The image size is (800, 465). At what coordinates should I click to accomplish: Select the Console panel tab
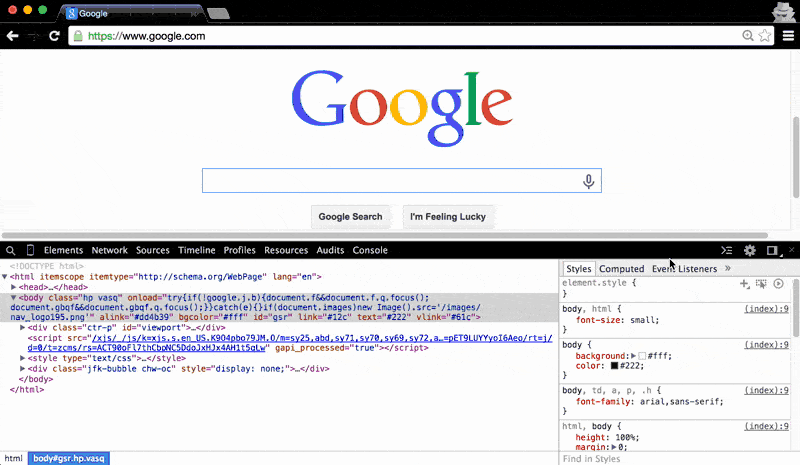[370, 250]
